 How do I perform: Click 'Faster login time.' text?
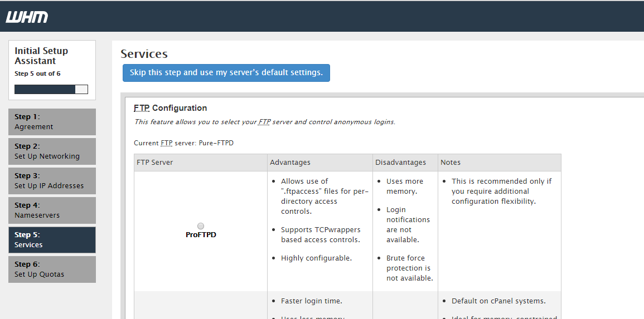click(x=312, y=301)
